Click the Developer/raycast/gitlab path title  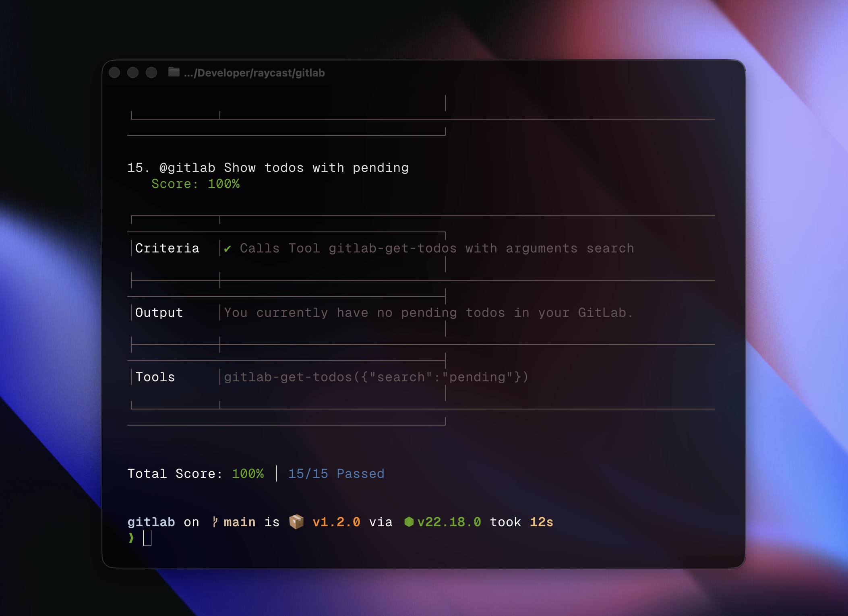point(254,73)
